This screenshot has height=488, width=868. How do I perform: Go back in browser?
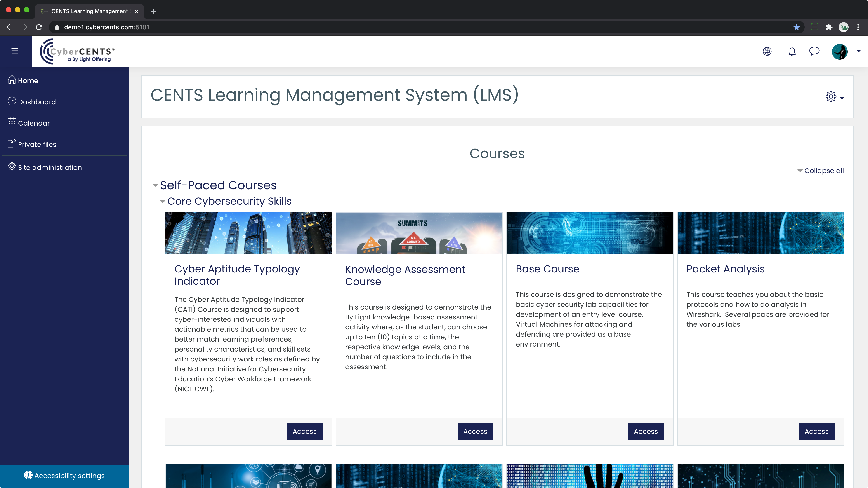coord(10,27)
